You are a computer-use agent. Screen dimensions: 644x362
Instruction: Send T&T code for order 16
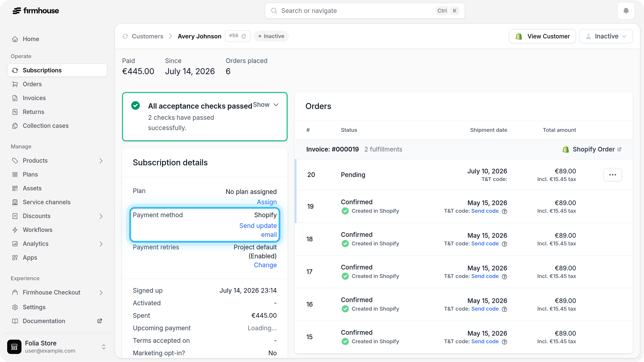click(x=485, y=309)
